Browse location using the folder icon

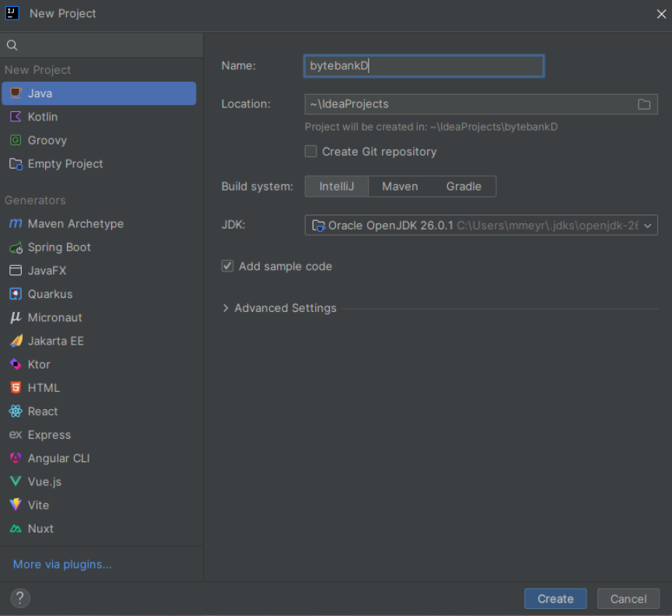click(644, 104)
